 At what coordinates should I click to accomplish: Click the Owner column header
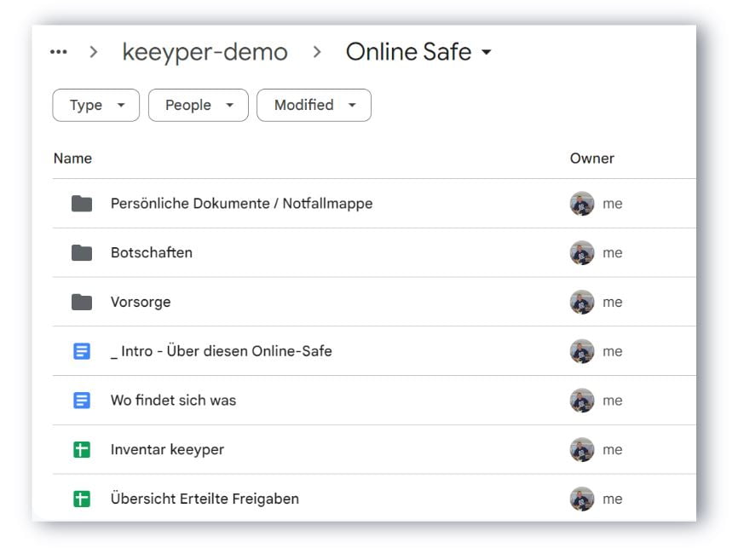pyautogui.click(x=591, y=159)
